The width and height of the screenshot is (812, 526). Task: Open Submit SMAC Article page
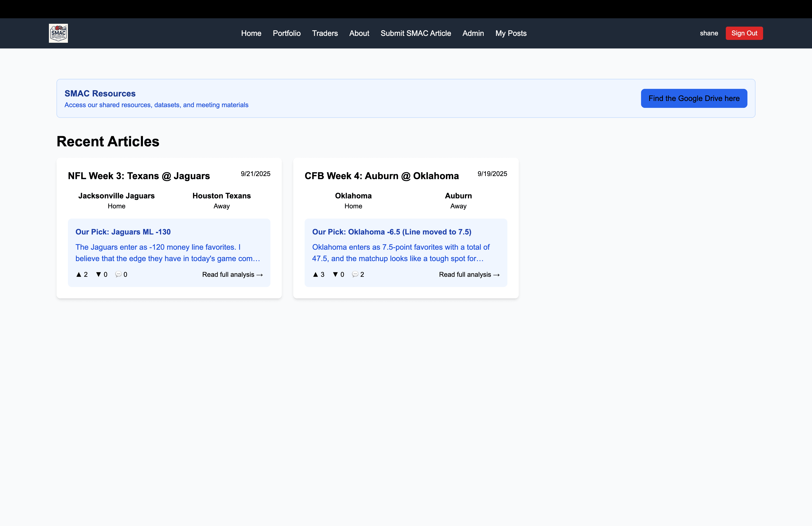415,33
